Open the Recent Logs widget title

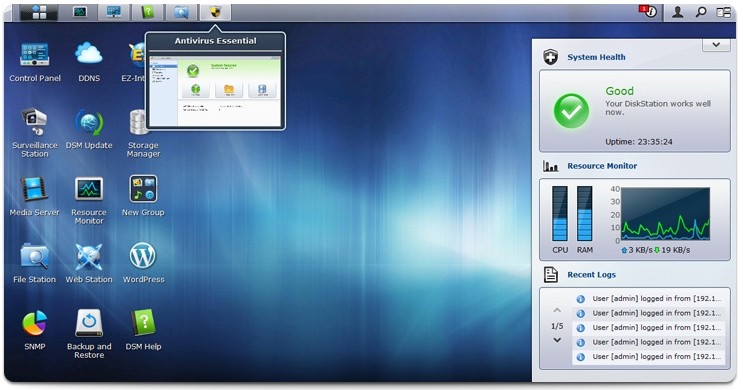click(x=591, y=275)
